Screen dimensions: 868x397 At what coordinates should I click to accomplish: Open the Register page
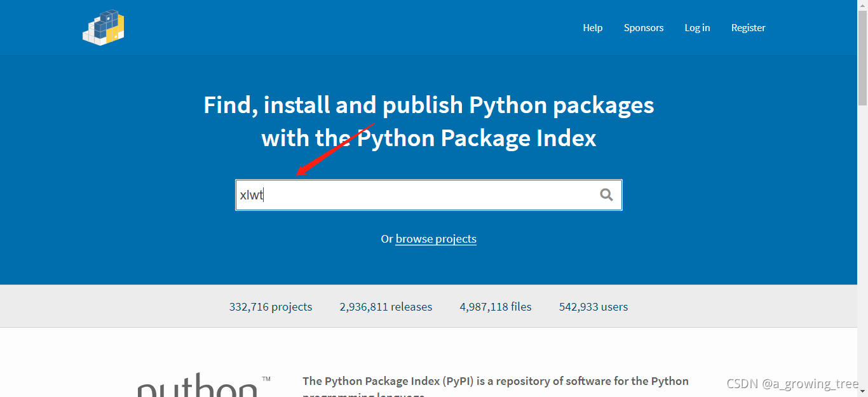pos(748,28)
